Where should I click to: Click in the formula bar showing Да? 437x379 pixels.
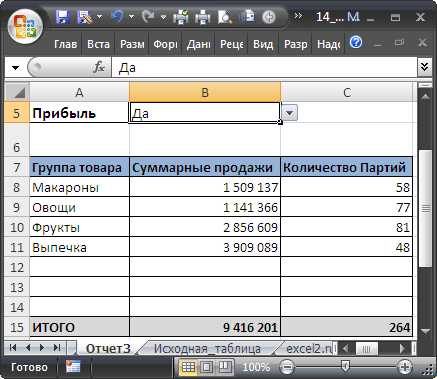(264, 68)
